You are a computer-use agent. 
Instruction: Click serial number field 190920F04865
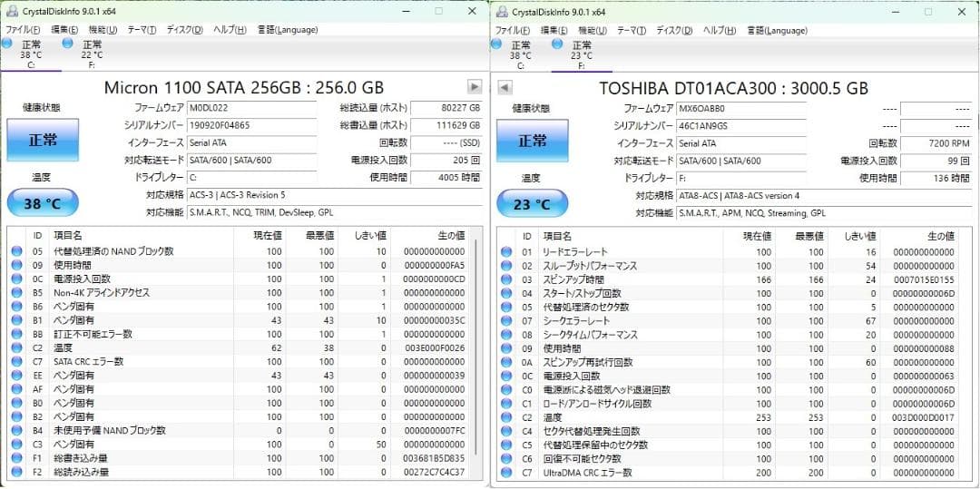(x=252, y=125)
